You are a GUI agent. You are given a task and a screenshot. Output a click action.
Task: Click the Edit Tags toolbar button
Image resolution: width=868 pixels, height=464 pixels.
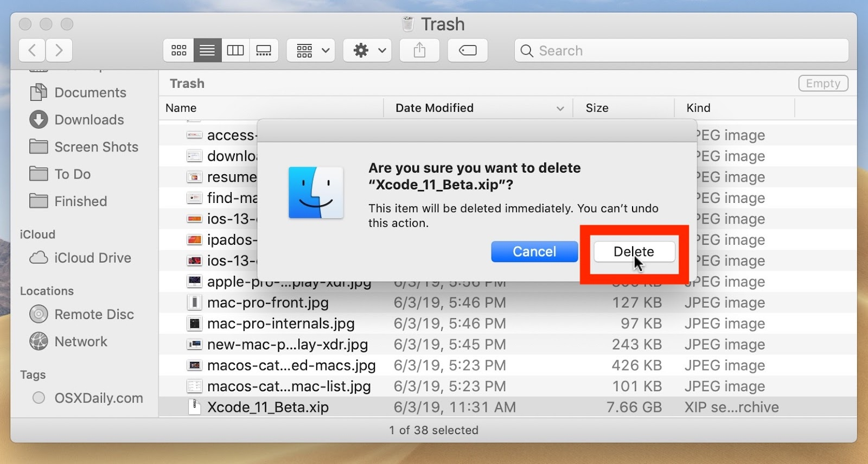467,50
